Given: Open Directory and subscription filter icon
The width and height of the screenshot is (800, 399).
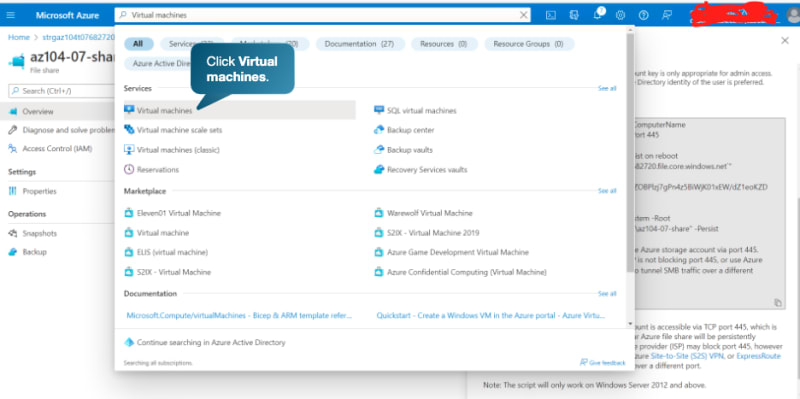Looking at the screenshot, I should [x=574, y=15].
